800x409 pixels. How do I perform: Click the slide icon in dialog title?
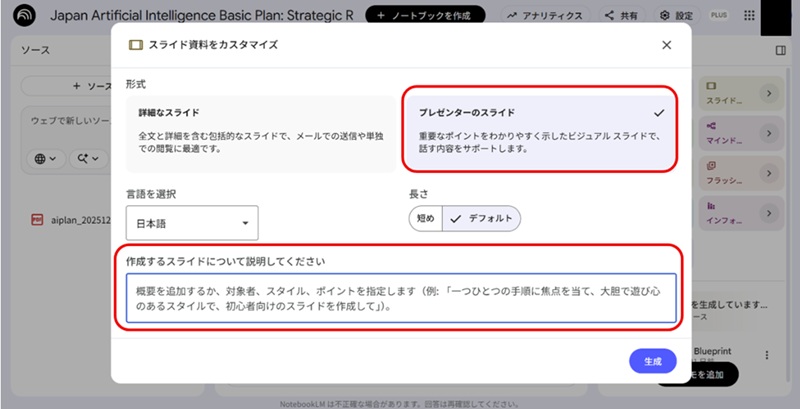[x=135, y=45]
